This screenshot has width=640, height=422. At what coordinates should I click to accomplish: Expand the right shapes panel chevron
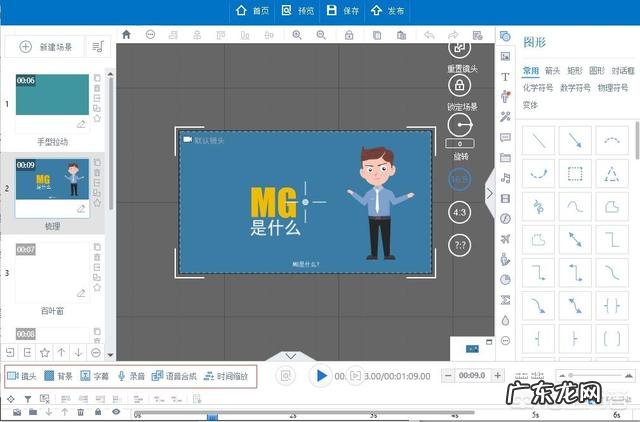pos(490,194)
